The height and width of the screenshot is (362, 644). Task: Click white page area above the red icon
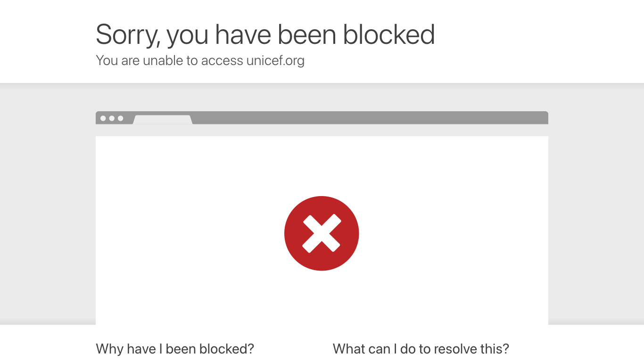tap(322, 165)
